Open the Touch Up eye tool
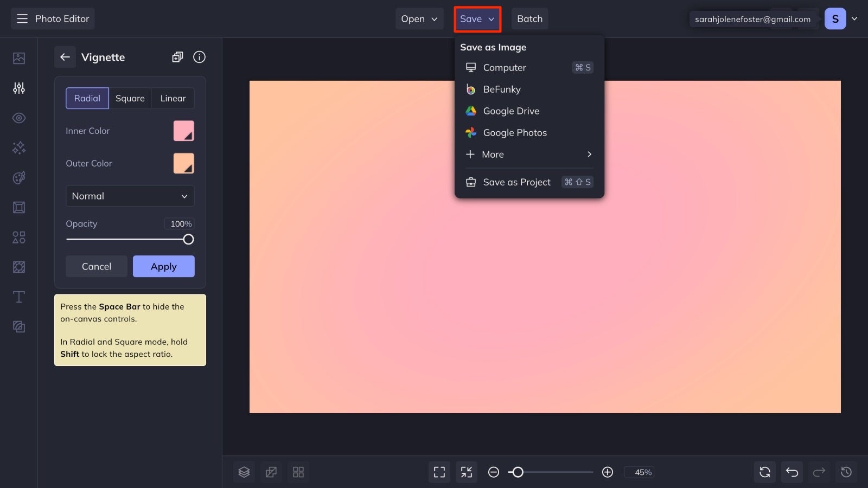Viewport: 868px width, 488px height. [x=18, y=118]
